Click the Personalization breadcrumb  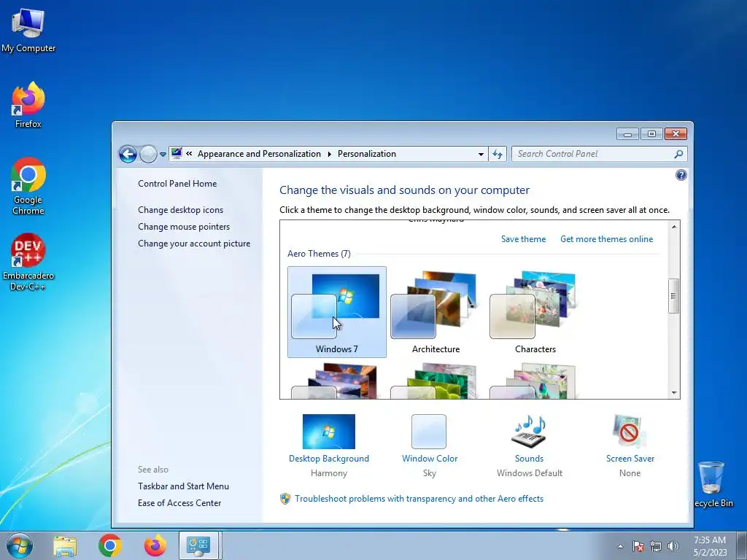tap(367, 154)
